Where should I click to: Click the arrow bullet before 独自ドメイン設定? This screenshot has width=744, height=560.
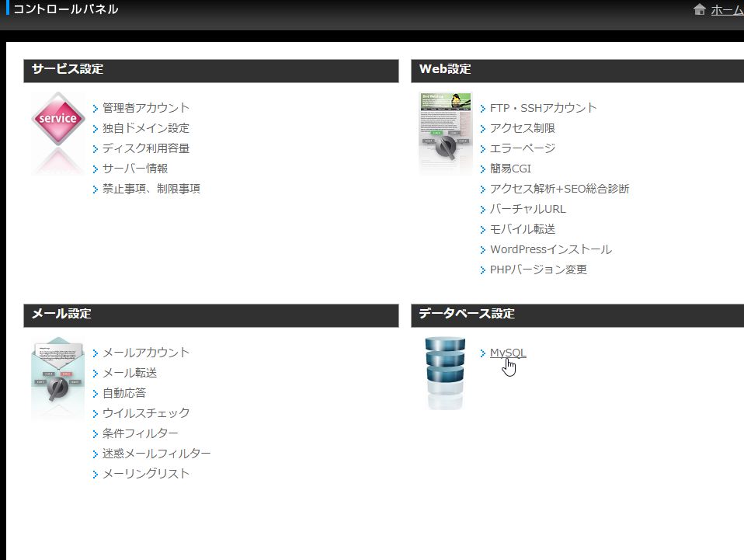tap(96, 129)
